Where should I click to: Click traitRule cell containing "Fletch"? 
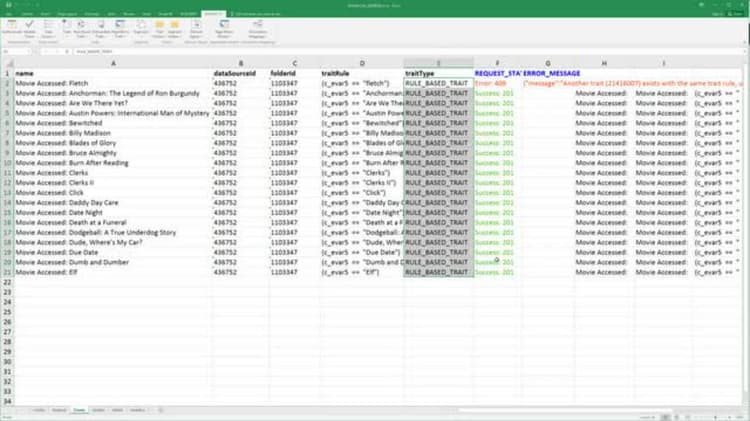coord(362,83)
